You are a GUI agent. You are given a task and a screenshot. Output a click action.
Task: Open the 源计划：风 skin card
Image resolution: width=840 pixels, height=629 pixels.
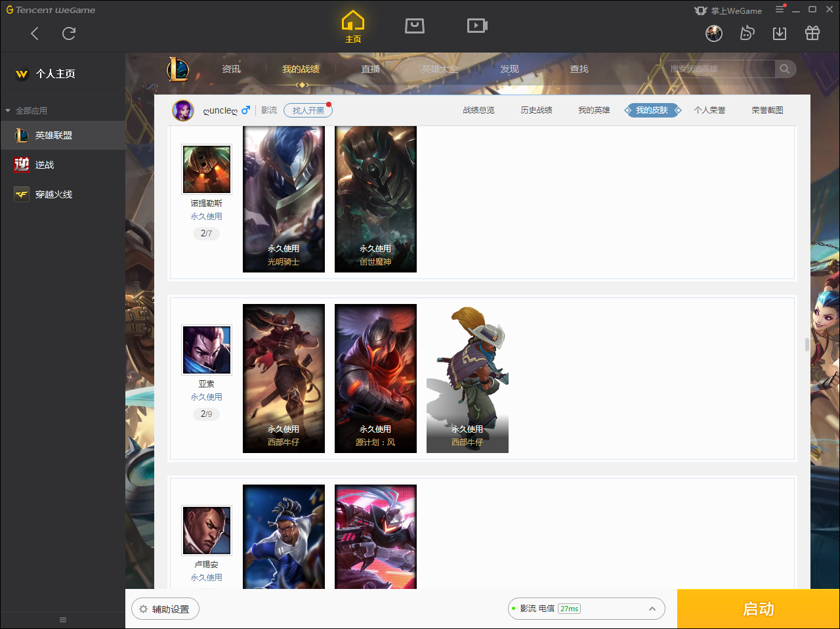tap(375, 378)
